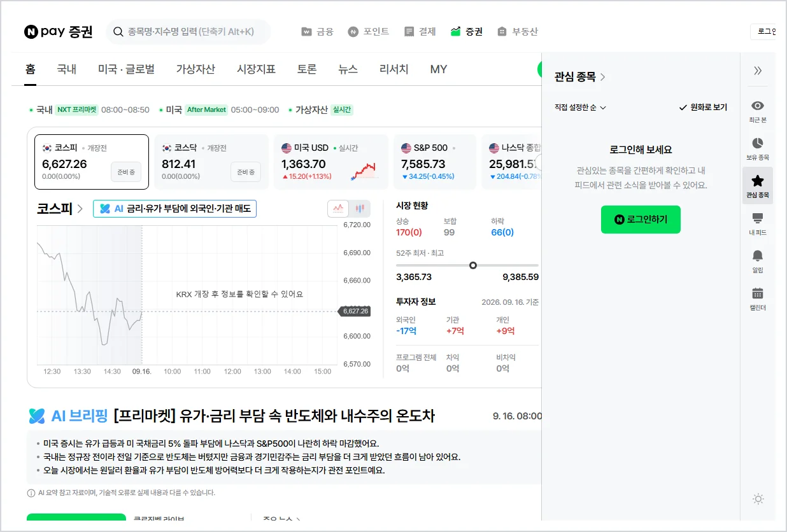Click the 52주 최저·최고 slider handle
This screenshot has height=532, width=787.
(x=472, y=265)
